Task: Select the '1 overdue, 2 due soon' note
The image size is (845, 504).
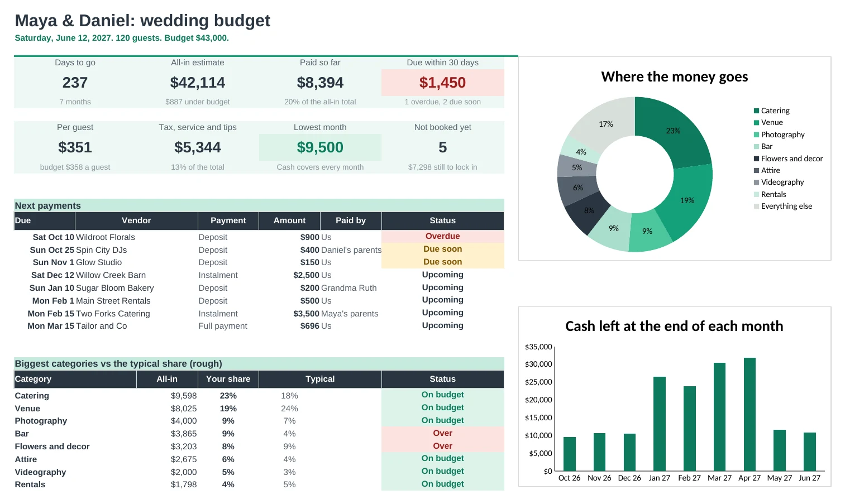Action: [443, 102]
